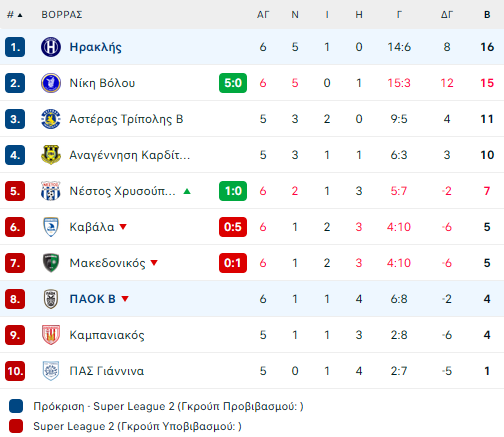
Task: Select the Αναγέννηση Καρδίτσας yellow crest
Action: [x=51, y=155]
